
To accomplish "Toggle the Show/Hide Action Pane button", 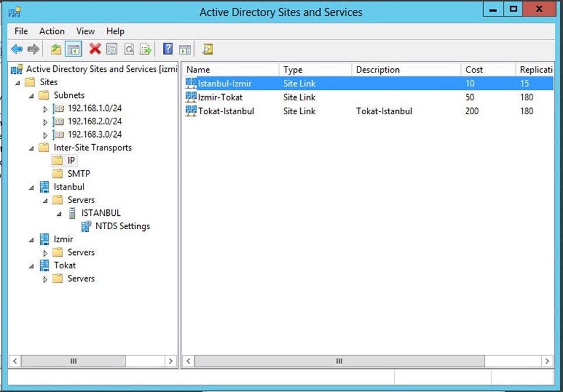I will (185, 49).
